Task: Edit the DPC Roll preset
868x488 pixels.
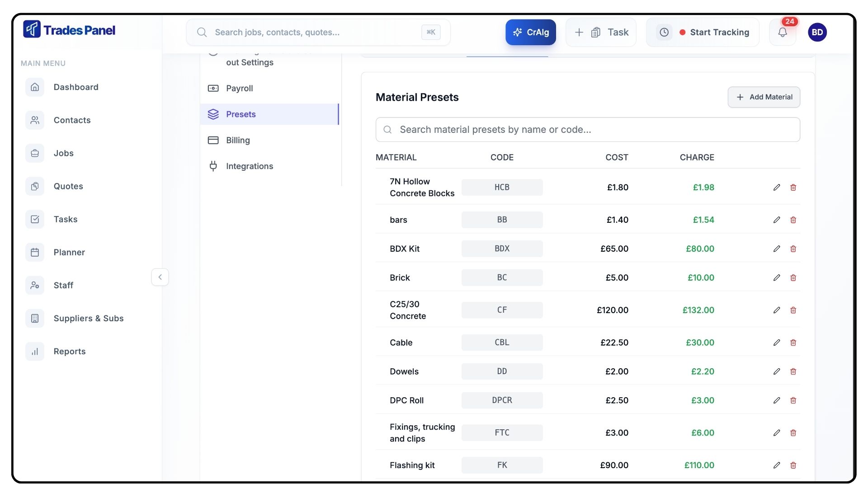Action: click(777, 400)
